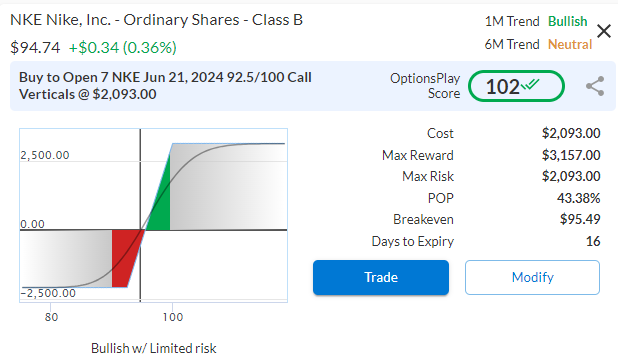Click the Bullish w/ Limited risk caption
The image size is (618, 364).
click(154, 348)
